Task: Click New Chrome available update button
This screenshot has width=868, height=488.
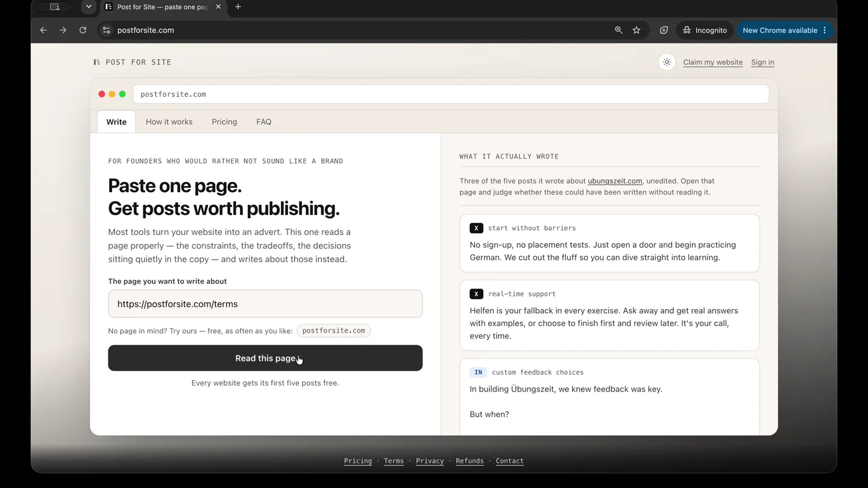Action: click(784, 30)
